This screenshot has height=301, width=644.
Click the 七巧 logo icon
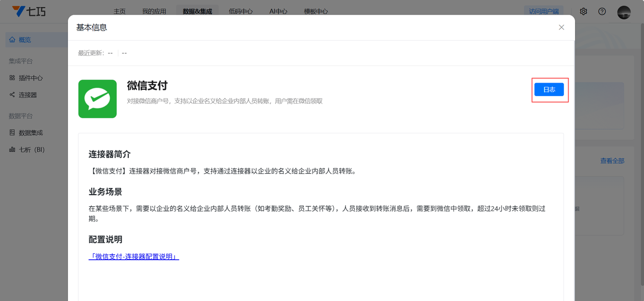(19, 11)
